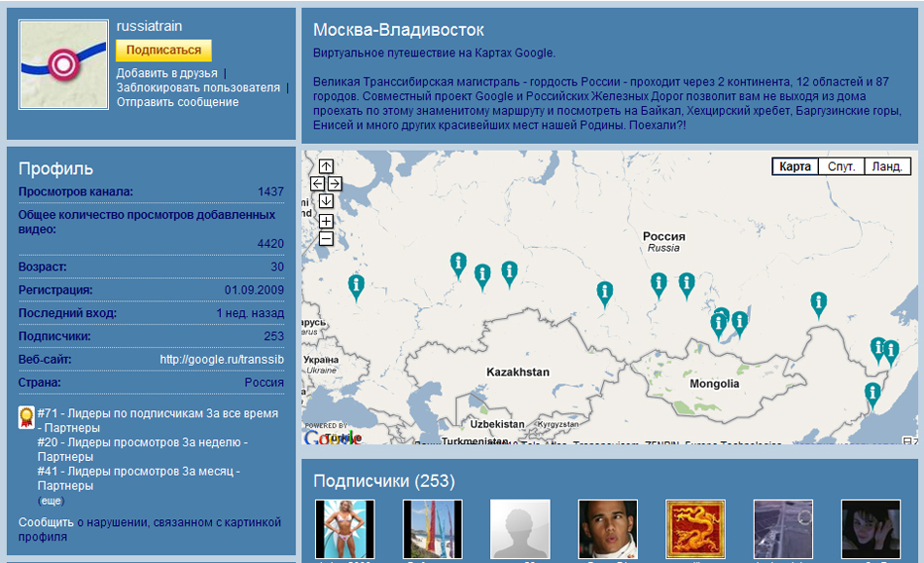This screenshot has width=924, height=563.
Task: Open the http://google.ru/transsib website link
Action: pyautogui.click(x=222, y=359)
